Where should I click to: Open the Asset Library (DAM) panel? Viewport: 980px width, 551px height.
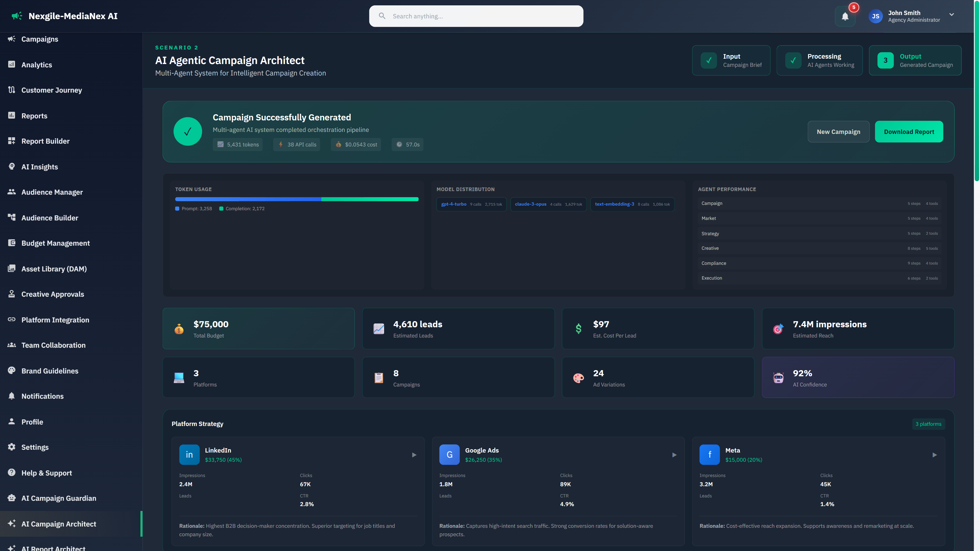[54, 268]
